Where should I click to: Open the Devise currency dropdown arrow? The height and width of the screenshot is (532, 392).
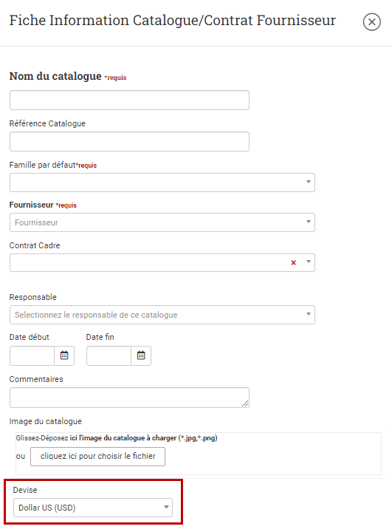coord(166,507)
